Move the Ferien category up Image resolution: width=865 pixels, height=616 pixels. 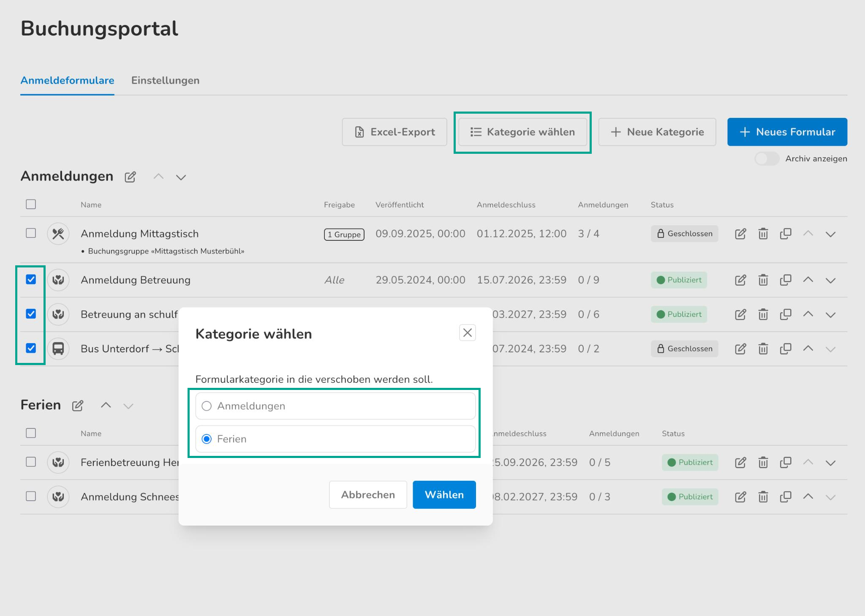coord(106,406)
